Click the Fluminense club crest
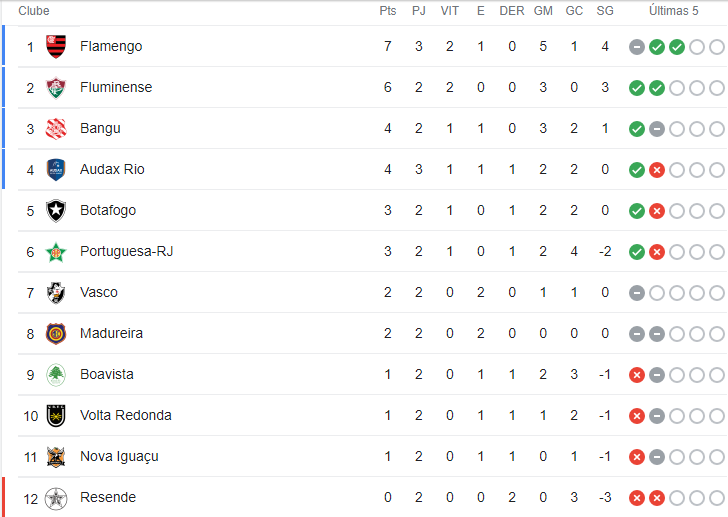Viewport: 728px width, 517px height. pos(56,87)
